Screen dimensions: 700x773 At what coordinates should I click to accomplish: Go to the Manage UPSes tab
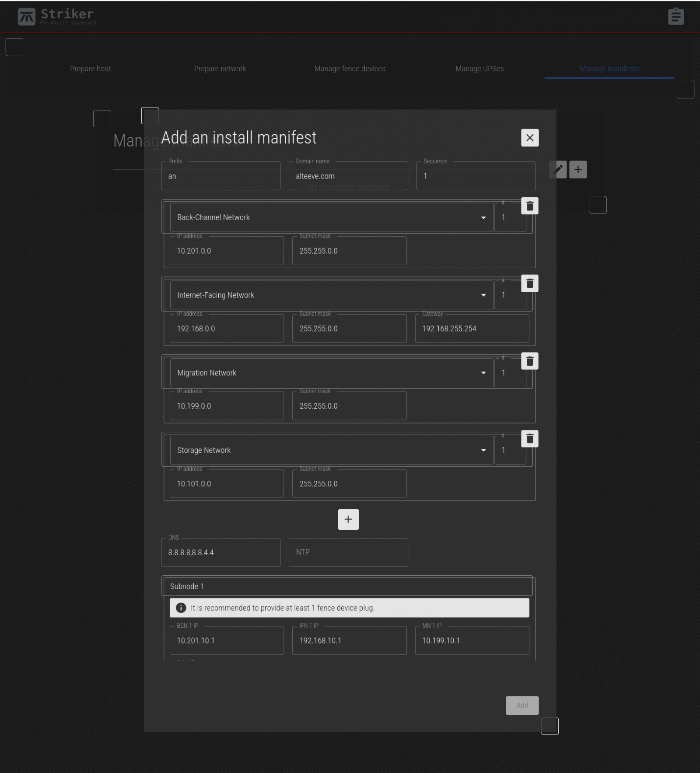point(479,69)
